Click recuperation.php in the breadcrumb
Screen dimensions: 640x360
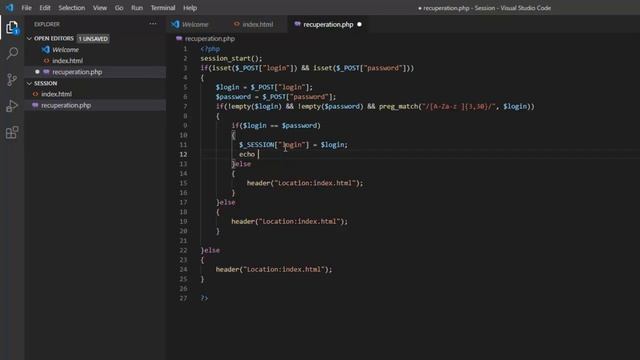point(210,38)
